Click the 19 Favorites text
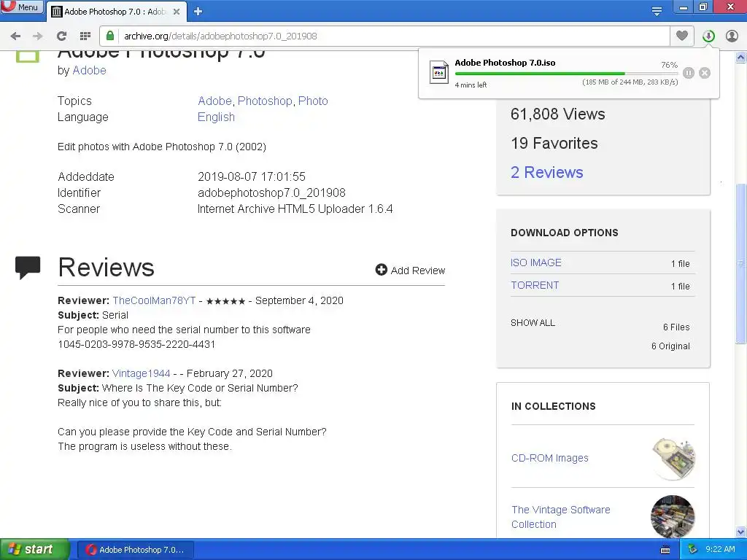The width and height of the screenshot is (747, 560). point(554,144)
